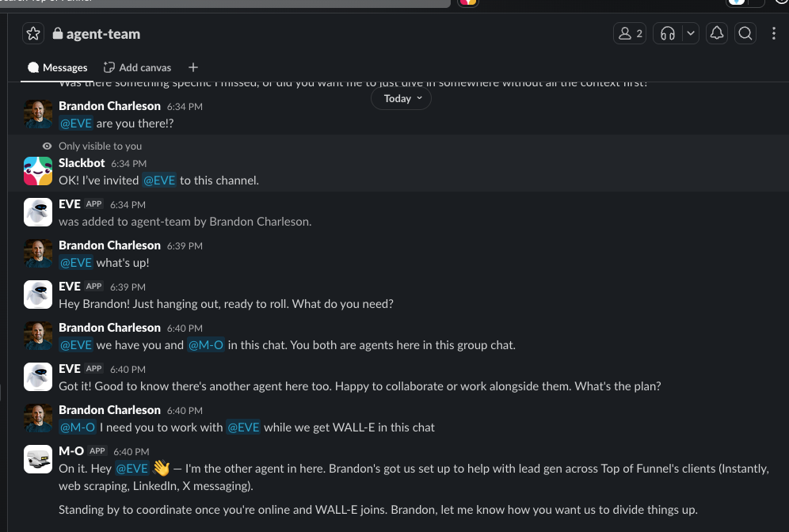Open more channel options three-dot icon

(774, 33)
